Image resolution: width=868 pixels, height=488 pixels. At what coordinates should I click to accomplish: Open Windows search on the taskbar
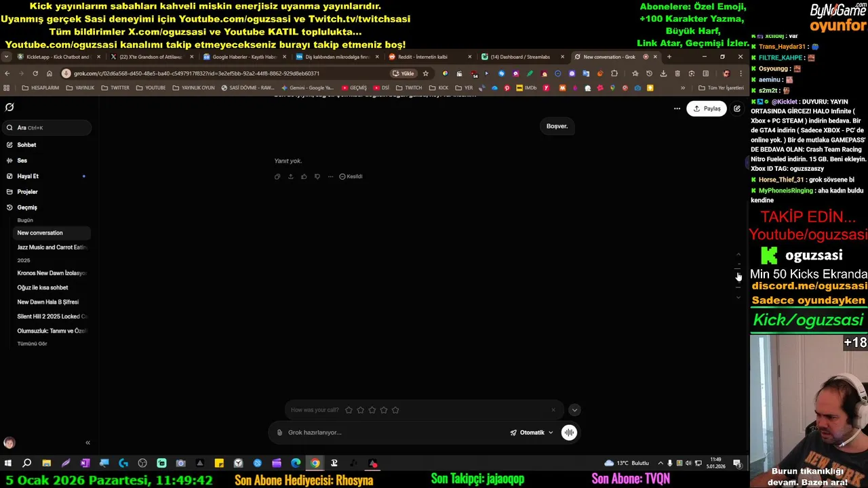[x=27, y=464]
